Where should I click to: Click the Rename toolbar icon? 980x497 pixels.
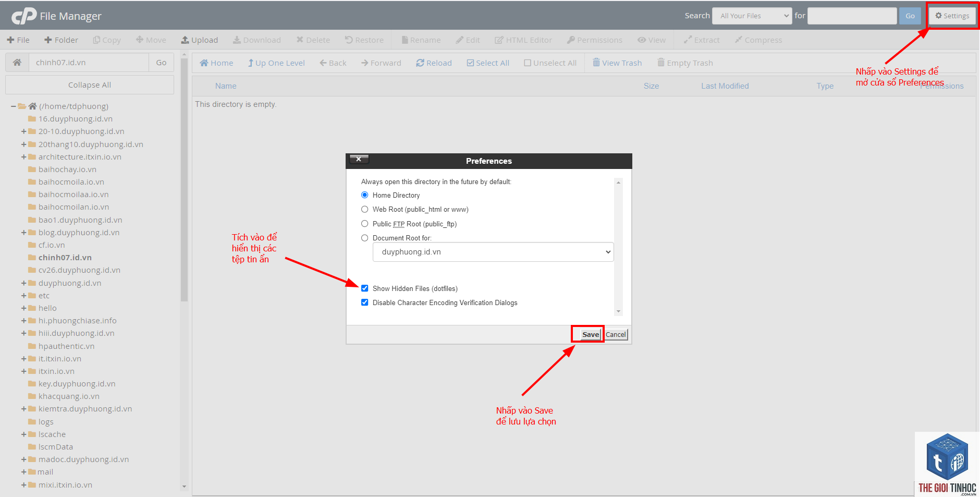tap(405, 40)
